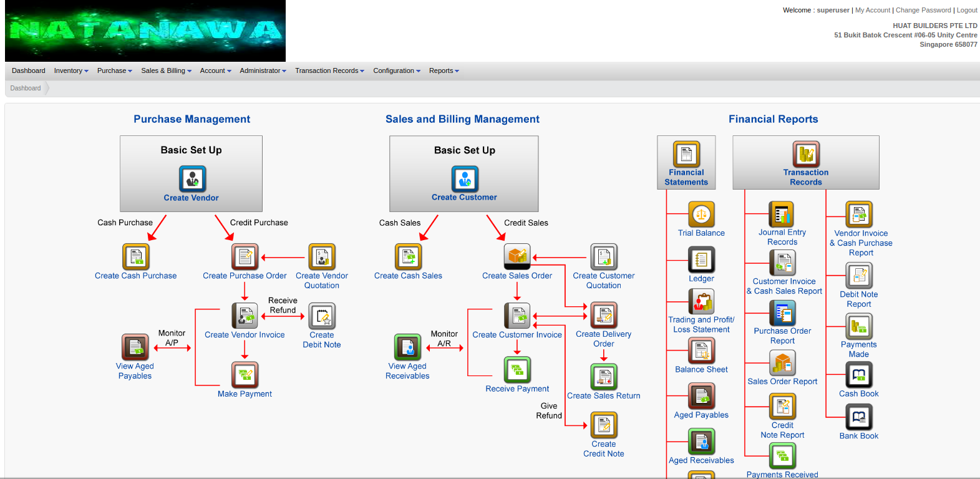Click the Logout link
This screenshot has height=479, width=980.
[x=967, y=11]
